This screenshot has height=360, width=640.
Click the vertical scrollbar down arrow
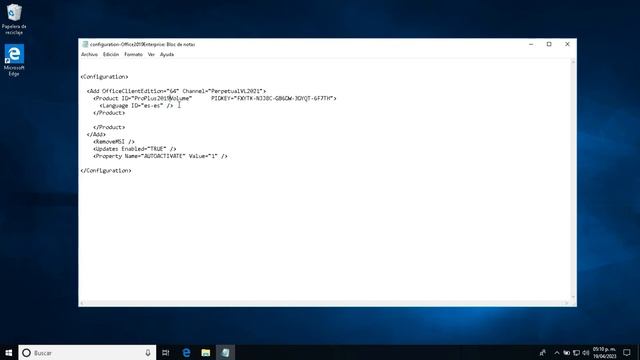tap(573, 297)
